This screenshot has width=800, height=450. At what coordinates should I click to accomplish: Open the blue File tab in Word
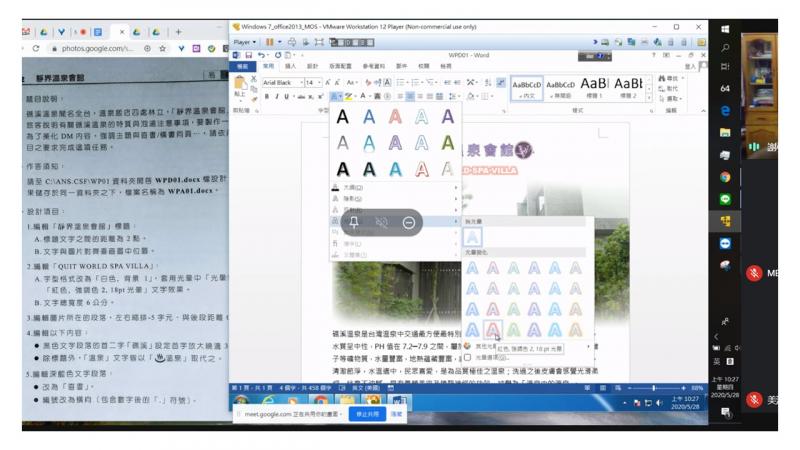tap(242, 66)
